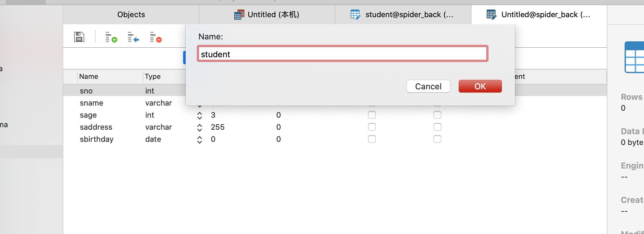Open the type dropdown arrows for sbirthday
The image size is (644, 234).
pos(200,139)
